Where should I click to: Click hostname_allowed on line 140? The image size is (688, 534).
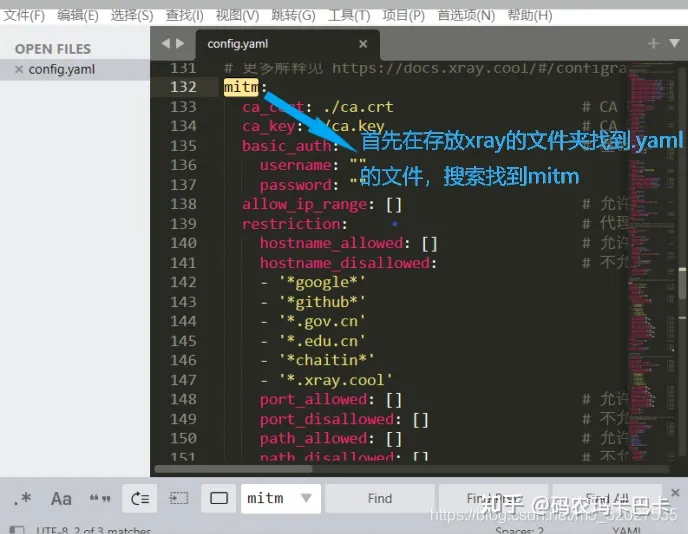(332, 244)
